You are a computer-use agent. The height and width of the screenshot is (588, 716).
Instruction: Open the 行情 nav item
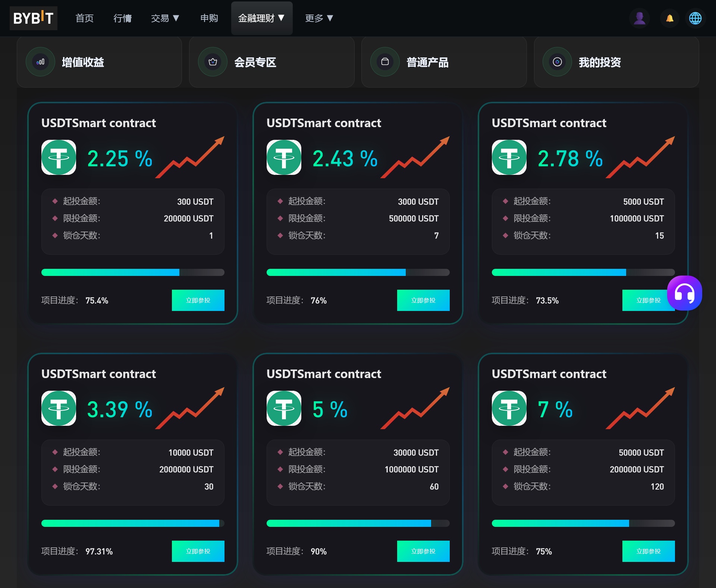coord(123,18)
